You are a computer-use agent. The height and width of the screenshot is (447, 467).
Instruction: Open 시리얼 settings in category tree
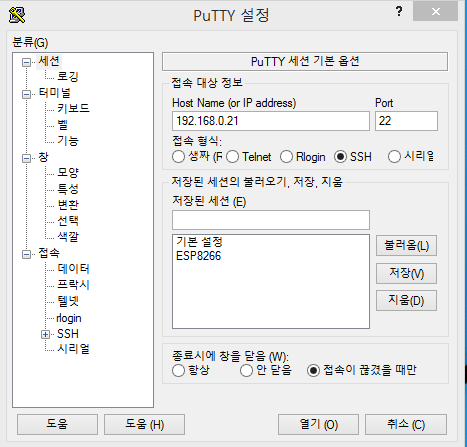click(73, 349)
